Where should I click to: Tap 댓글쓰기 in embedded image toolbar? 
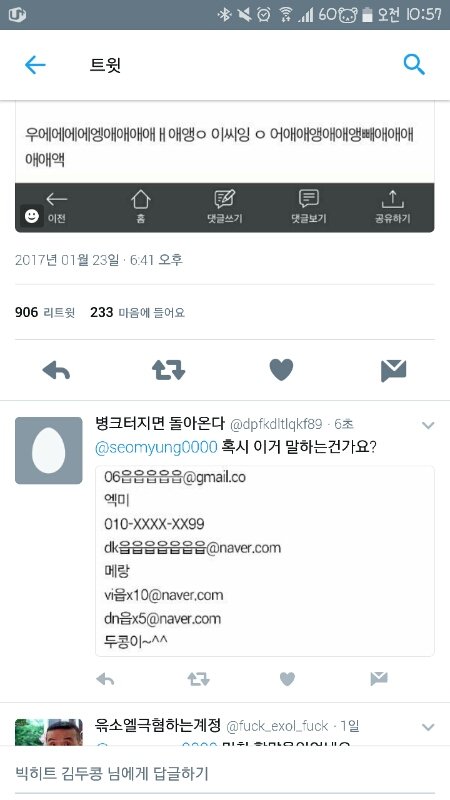coord(224,207)
